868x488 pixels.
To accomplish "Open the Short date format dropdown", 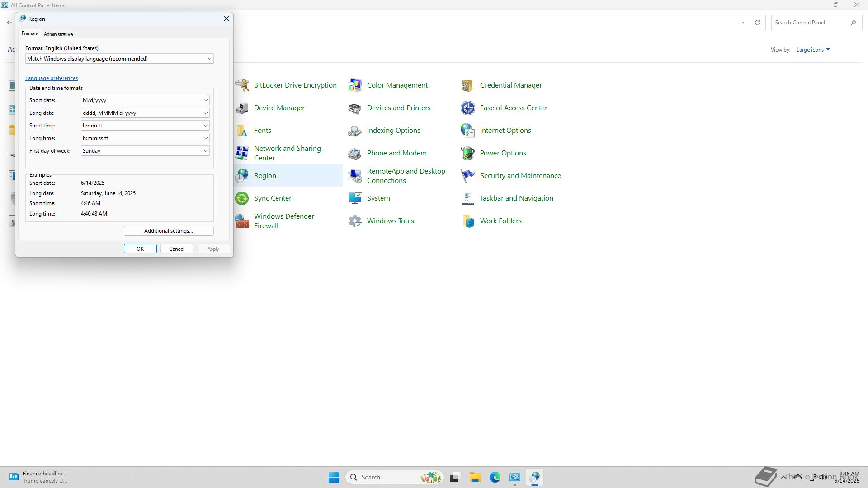I will coord(145,100).
